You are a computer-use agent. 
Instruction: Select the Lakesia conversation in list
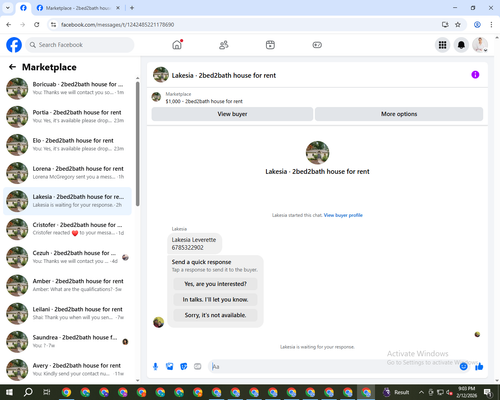coord(68,201)
